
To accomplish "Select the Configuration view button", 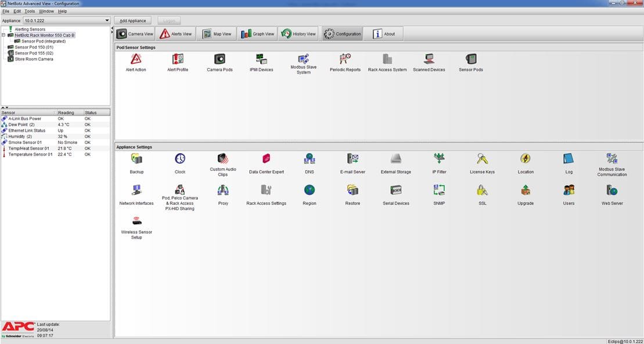I will (343, 34).
